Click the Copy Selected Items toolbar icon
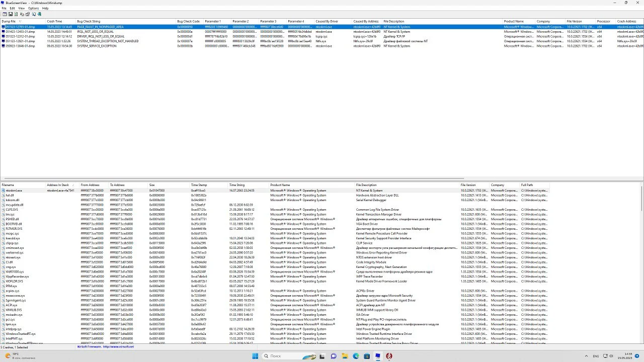 (21, 14)
